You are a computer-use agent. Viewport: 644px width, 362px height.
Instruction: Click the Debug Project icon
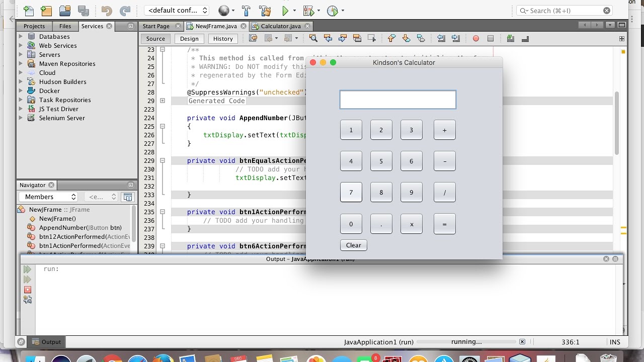coord(308,10)
